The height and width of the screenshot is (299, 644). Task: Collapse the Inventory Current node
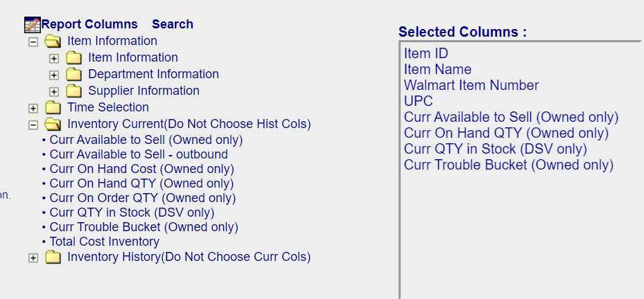[x=33, y=125]
